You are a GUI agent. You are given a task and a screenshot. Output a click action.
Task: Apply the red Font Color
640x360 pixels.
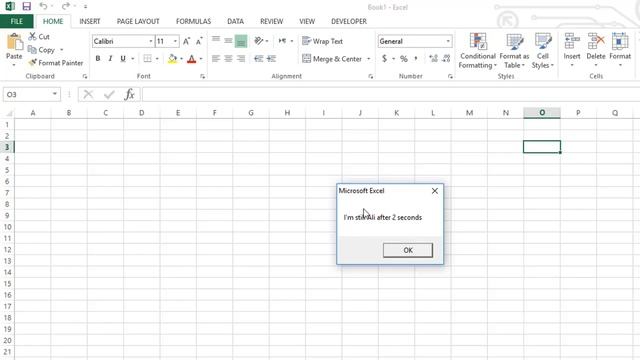tap(191, 59)
